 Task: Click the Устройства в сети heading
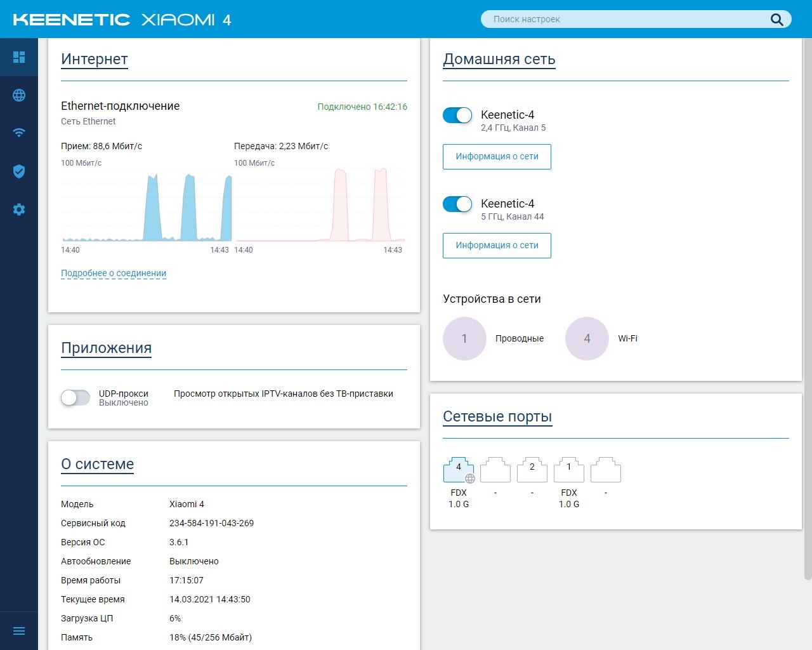pos(492,299)
